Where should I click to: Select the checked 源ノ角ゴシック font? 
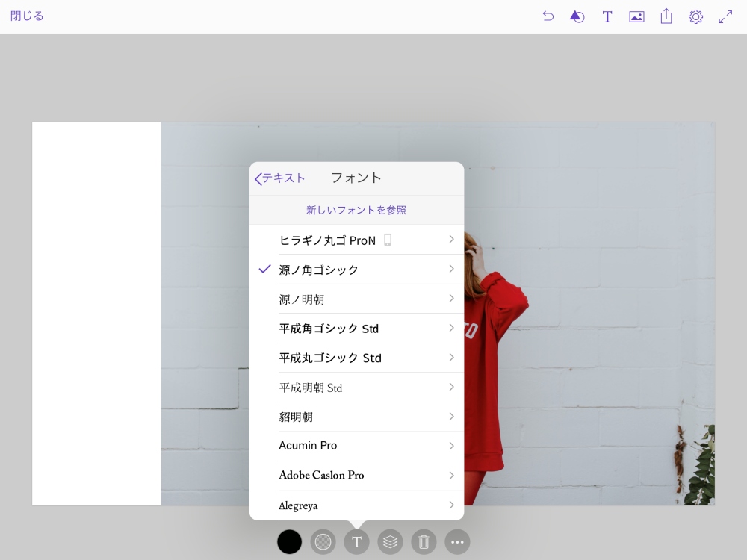pyautogui.click(x=356, y=270)
